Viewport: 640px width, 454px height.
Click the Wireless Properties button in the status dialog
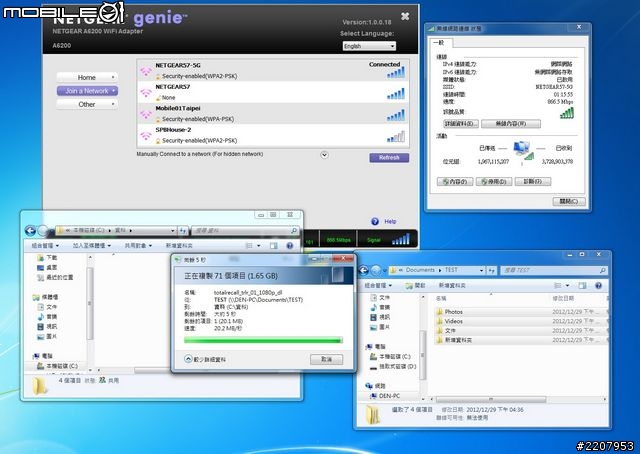pos(511,124)
